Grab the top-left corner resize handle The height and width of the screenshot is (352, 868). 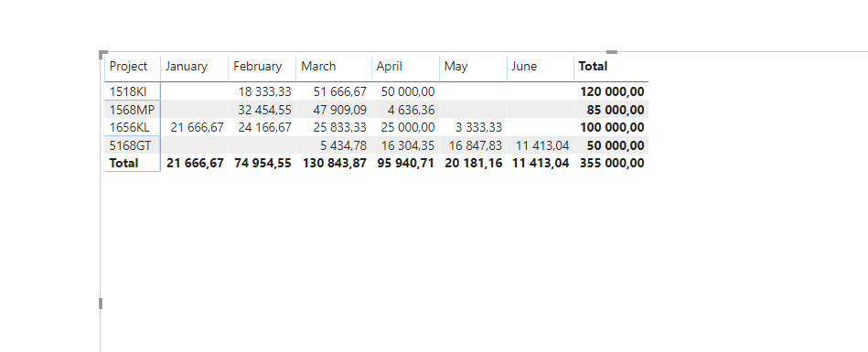coord(103,54)
